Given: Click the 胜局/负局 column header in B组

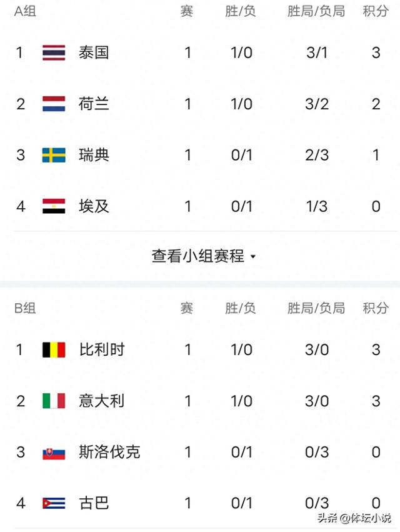Looking at the screenshot, I should pyautogui.click(x=316, y=308).
